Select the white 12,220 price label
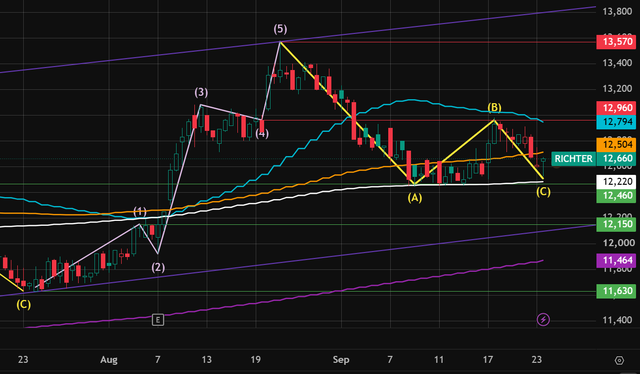Viewport: 640px width, 374px height. pos(616,182)
